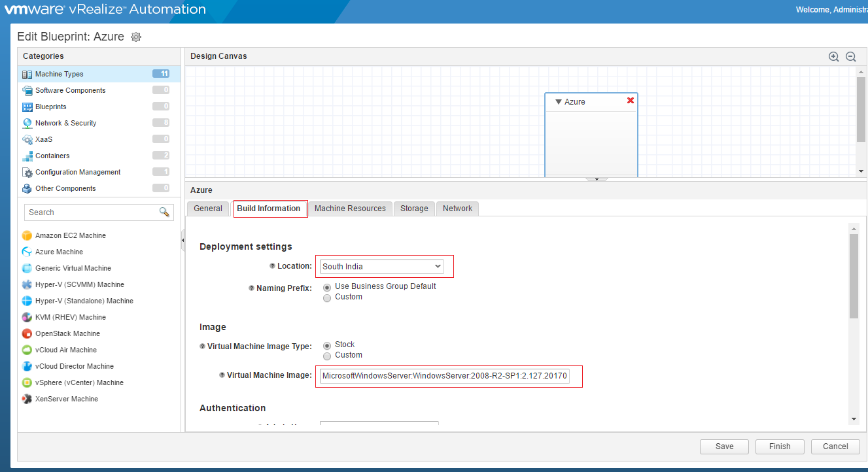Switch to the Machine Resources tab
Screen dimensions: 868x472
351,208
